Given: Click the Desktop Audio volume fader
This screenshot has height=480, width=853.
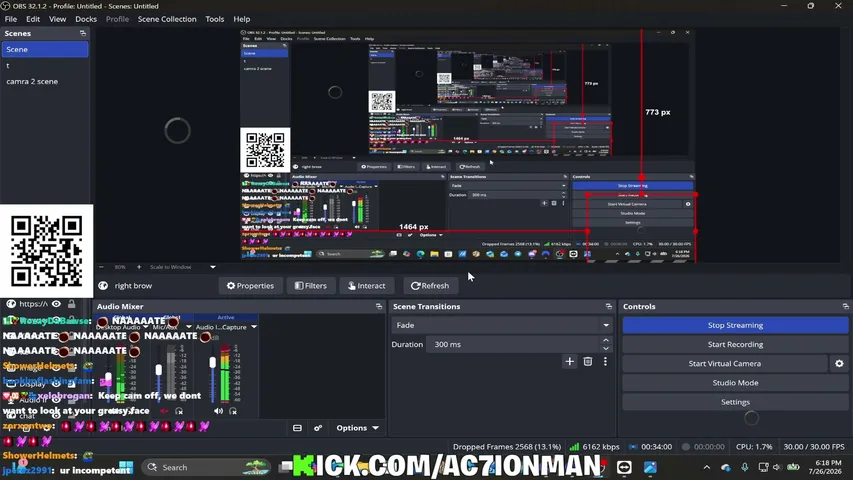Looking at the screenshot, I should point(108,377).
